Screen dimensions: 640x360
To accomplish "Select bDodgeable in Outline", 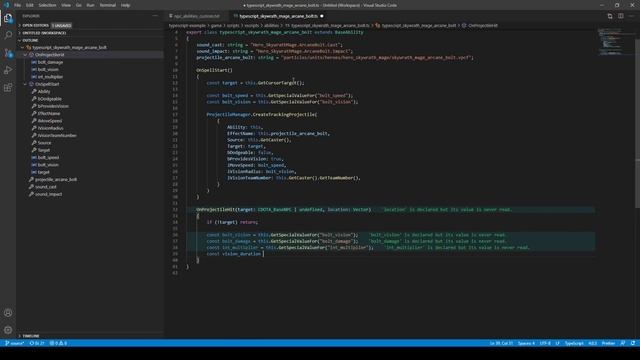I will [x=49, y=99].
